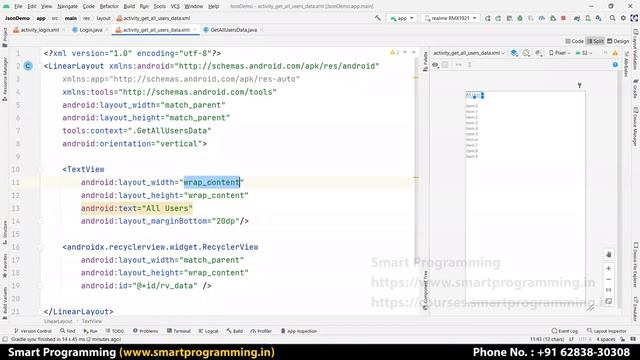Open the Resource Manager tool window
The height and width of the screenshot is (360, 640).
coord(5,79)
